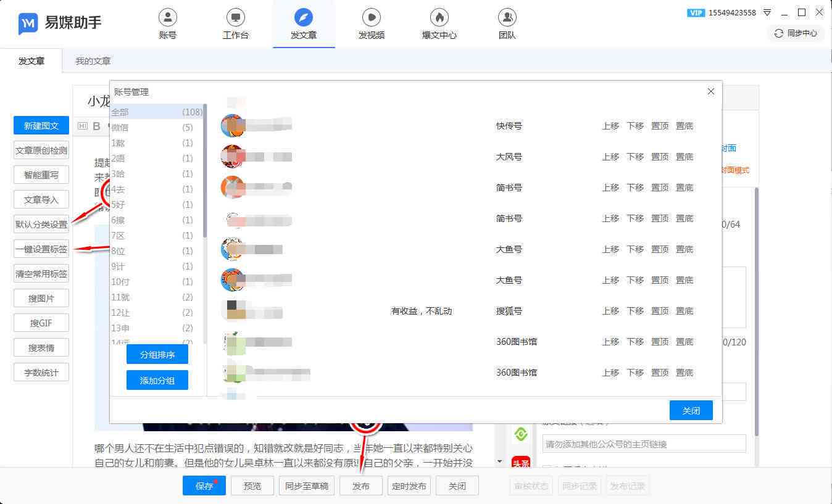Select 微信 (5) group

point(156,127)
